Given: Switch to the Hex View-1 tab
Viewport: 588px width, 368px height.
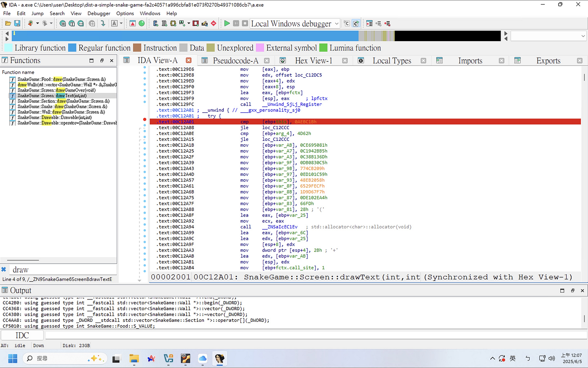Looking at the screenshot, I should point(313,61).
